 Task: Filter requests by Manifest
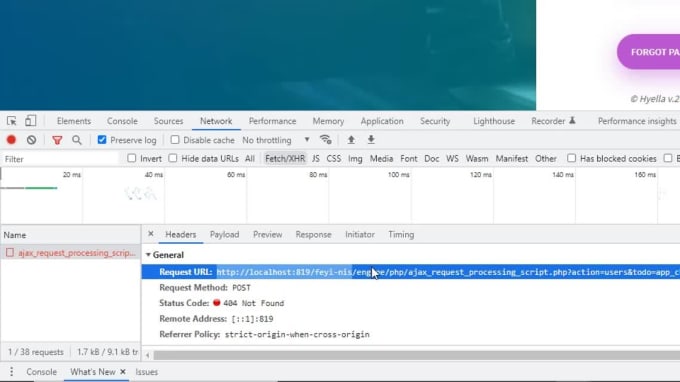coord(512,159)
